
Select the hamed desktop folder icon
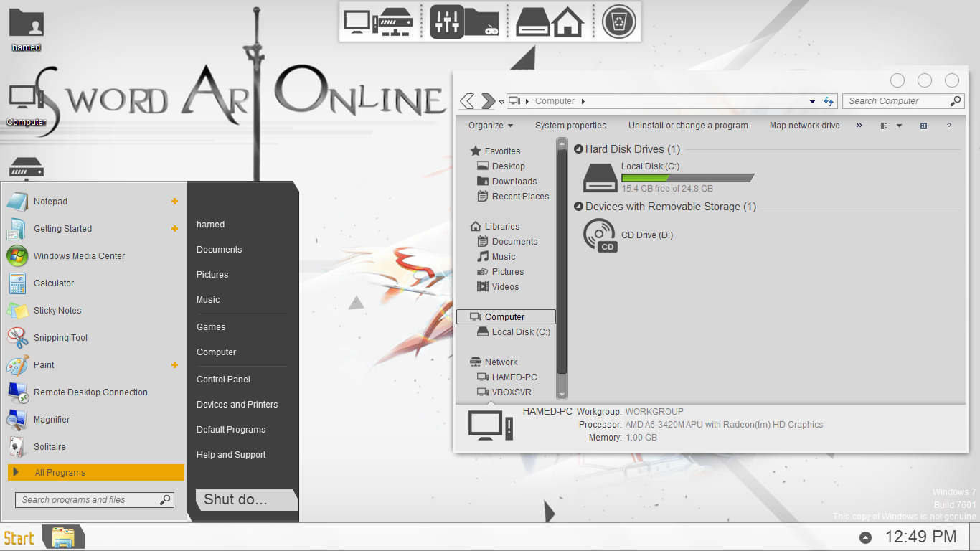coord(27,31)
